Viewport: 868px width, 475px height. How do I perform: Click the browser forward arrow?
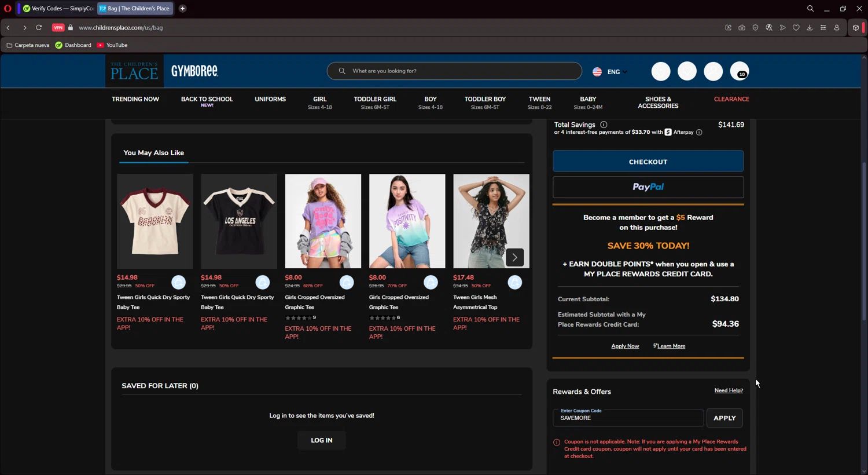click(24, 27)
